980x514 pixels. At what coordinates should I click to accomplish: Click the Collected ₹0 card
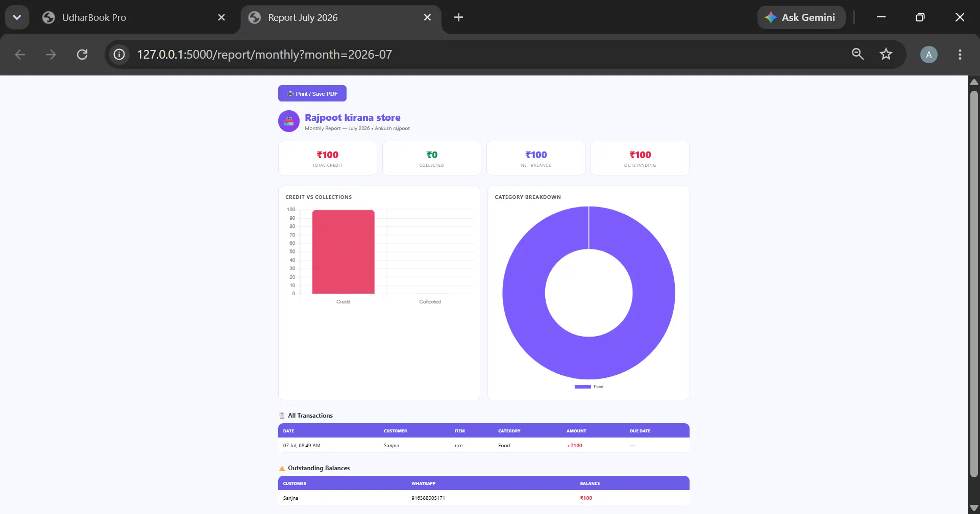tap(432, 158)
